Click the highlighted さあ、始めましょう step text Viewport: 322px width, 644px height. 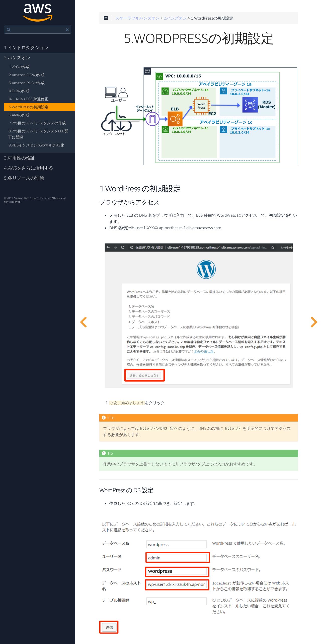pos(127,403)
